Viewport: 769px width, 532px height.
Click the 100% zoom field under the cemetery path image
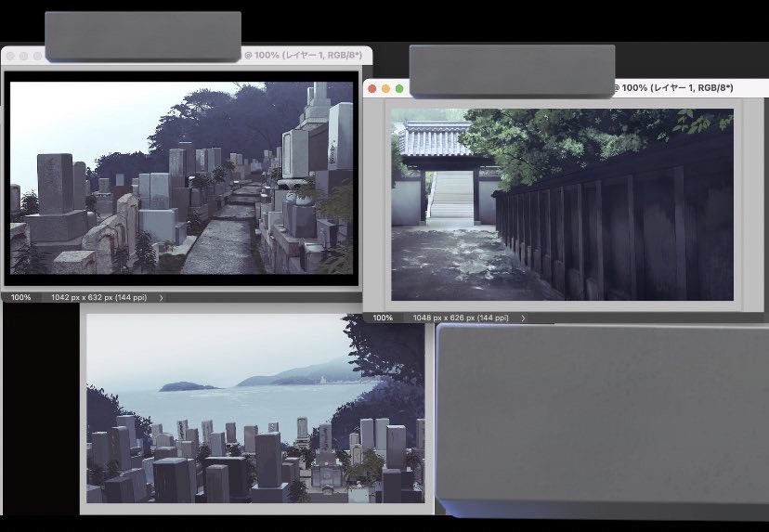pos(20,298)
